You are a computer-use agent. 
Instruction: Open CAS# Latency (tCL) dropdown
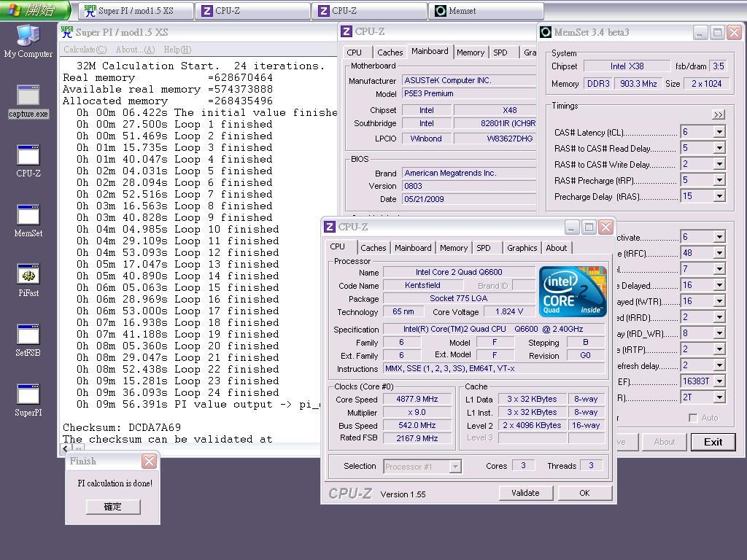(719, 132)
